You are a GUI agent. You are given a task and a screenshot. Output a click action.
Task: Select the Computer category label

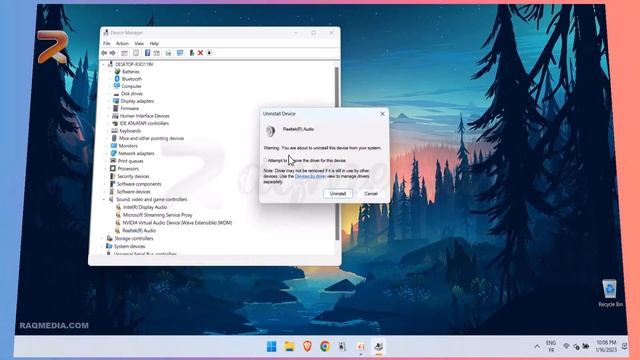point(131,86)
